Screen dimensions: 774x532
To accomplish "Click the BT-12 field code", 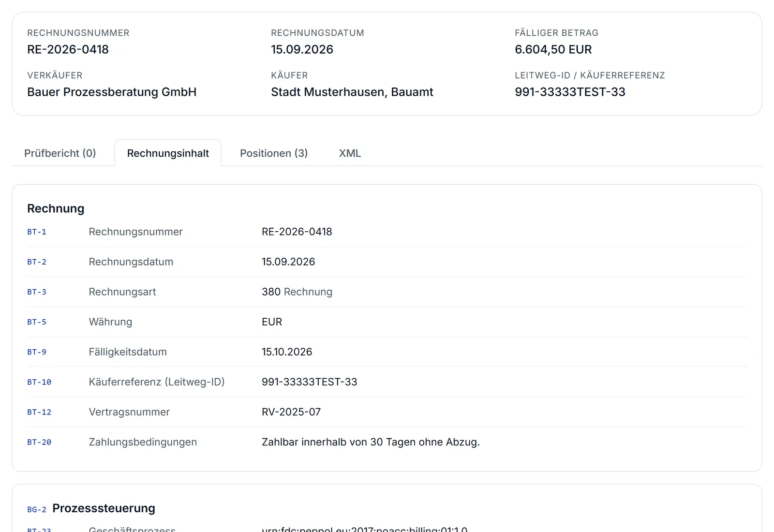I will (39, 412).
